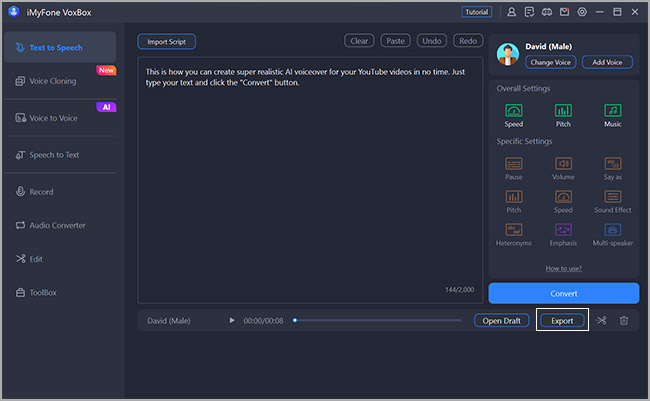The width and height of the screenshot is (650, 401).
Task: Click the audio playback progress slider
Action: pos(377,320)
